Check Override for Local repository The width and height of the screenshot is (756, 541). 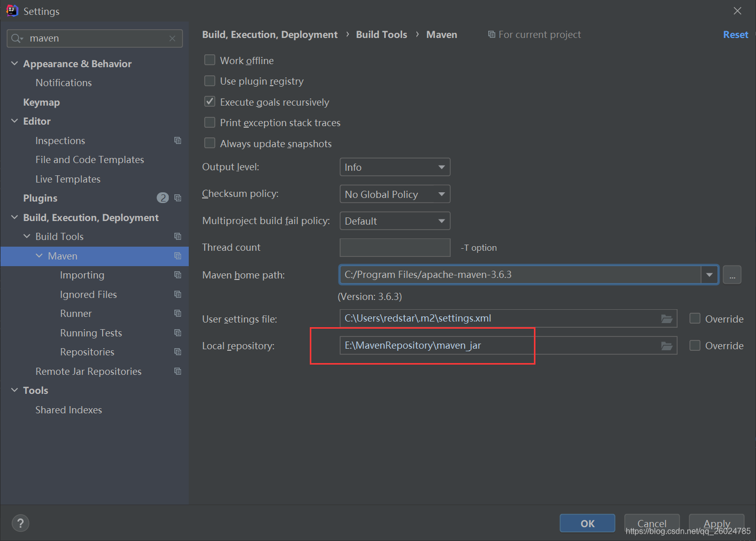pyautogui.click(x=695, y=346)
